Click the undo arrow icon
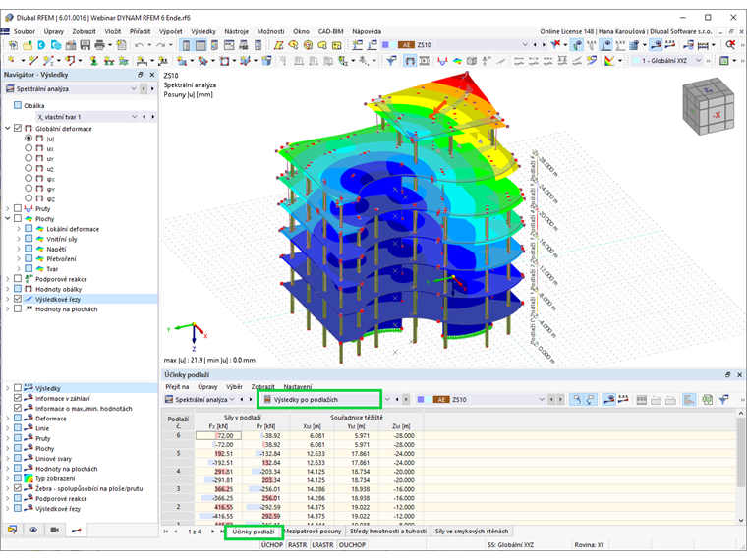This screenshot has width=747, height=560. pos(139,45)
